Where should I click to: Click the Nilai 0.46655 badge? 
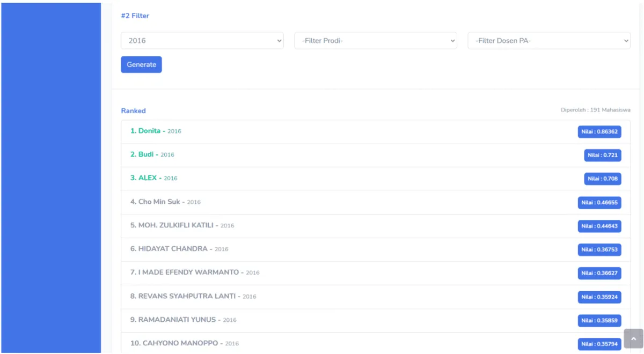click(599, 202)
